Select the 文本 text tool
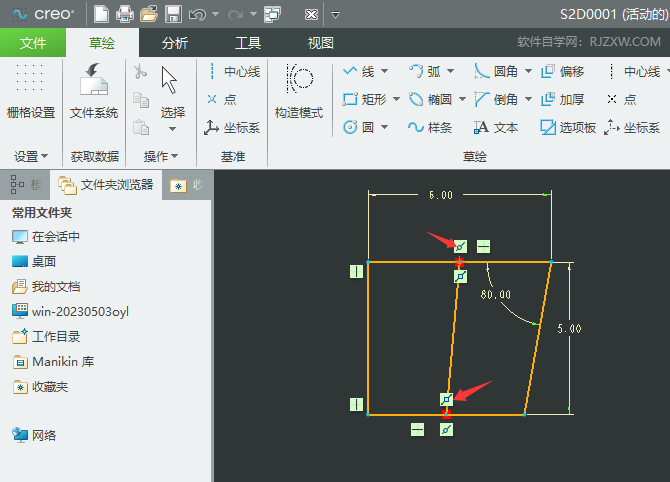 click(496, 127)
